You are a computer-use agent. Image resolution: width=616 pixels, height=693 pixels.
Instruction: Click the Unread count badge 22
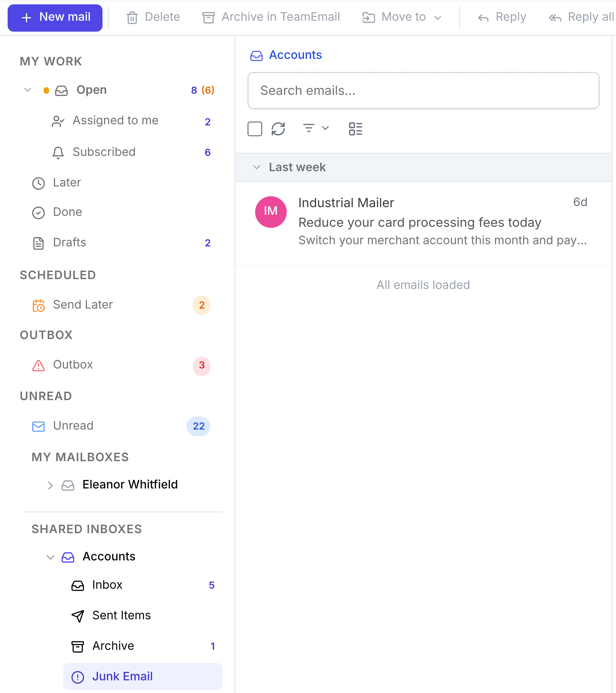(198, 426)
